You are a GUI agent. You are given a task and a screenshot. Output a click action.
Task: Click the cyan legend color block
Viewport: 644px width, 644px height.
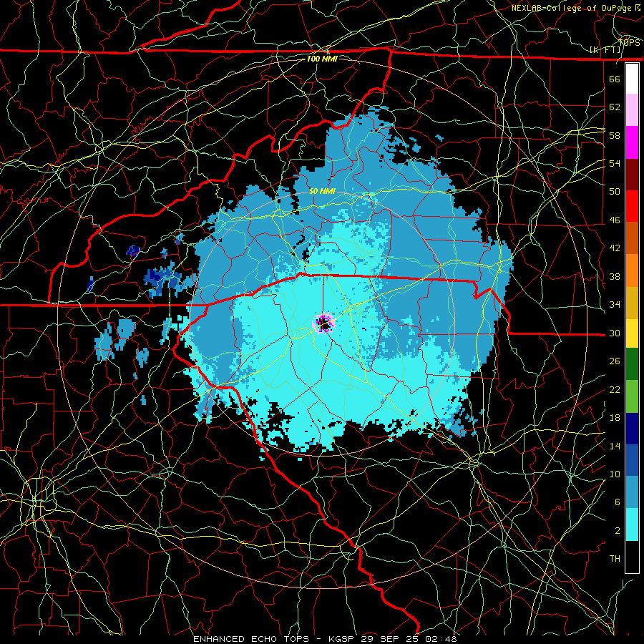pos(632,525)
